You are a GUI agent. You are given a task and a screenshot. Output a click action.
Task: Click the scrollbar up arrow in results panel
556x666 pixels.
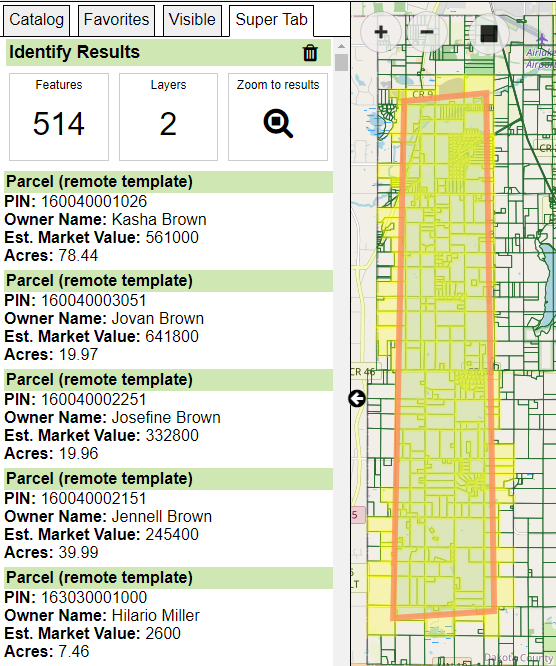(341, 46)
